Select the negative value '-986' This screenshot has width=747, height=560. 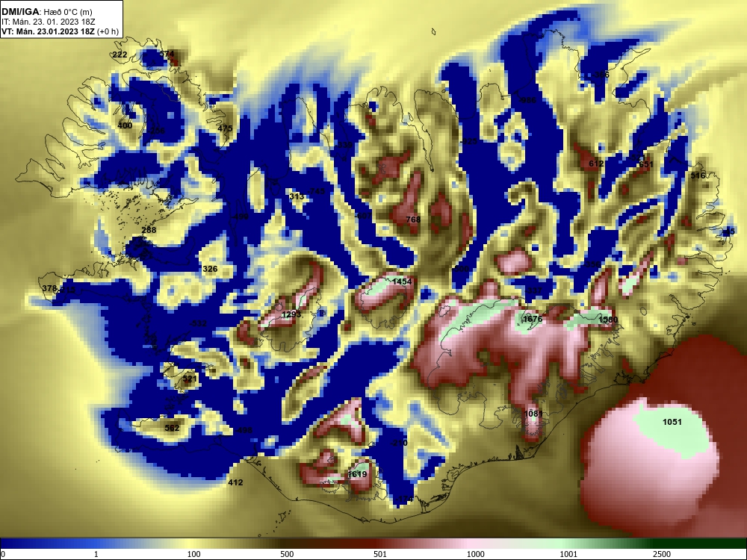pyautogui.click(x=527, y=99)
